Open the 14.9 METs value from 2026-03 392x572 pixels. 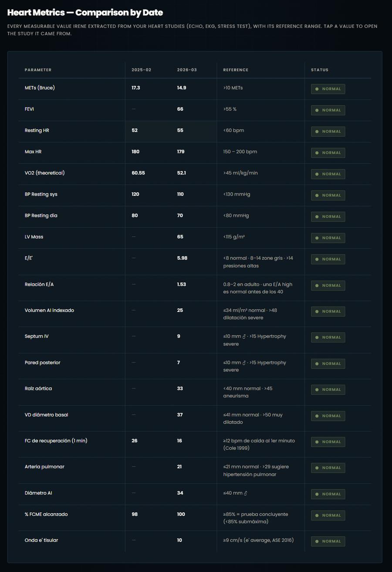pyautogui.click(x=181, y=88)
